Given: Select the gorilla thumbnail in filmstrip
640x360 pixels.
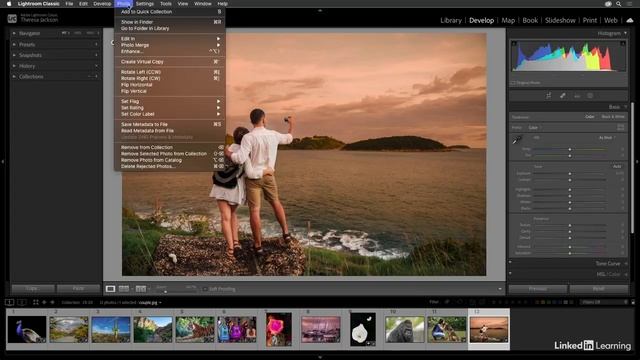Looking at the screenshot, I should 404,329.
